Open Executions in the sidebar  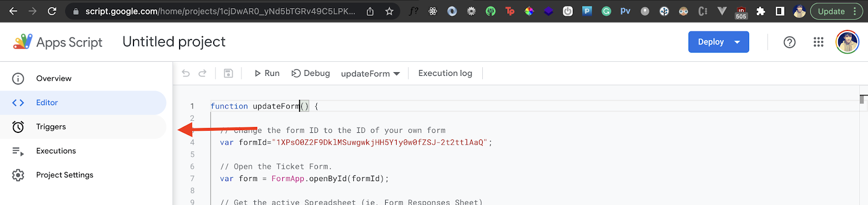pyautogui.click(x=83, y=151)
